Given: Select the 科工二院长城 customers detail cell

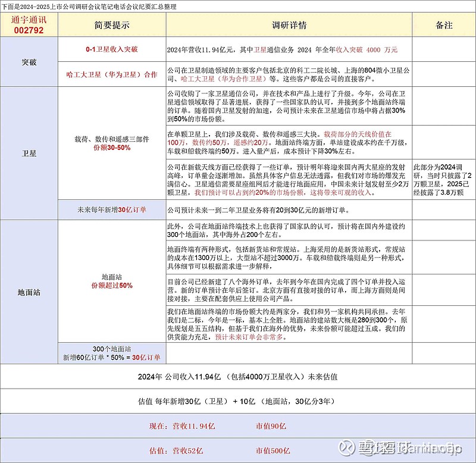Looking at the screenshot, I should point(289,74).
